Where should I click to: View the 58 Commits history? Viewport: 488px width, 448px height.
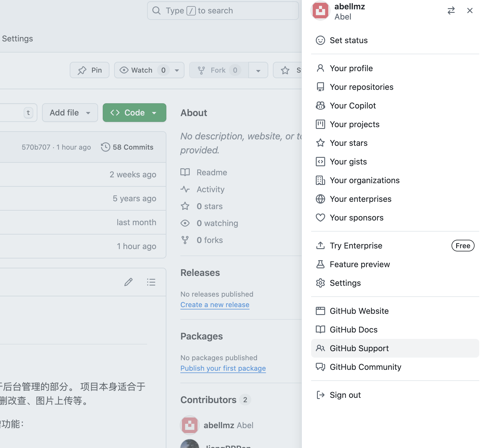click(x=127, y=147)
